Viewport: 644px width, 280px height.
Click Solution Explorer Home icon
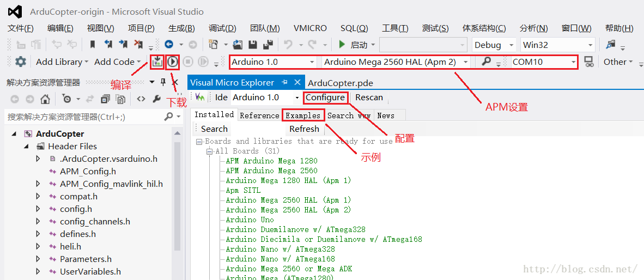click(45, 99)
